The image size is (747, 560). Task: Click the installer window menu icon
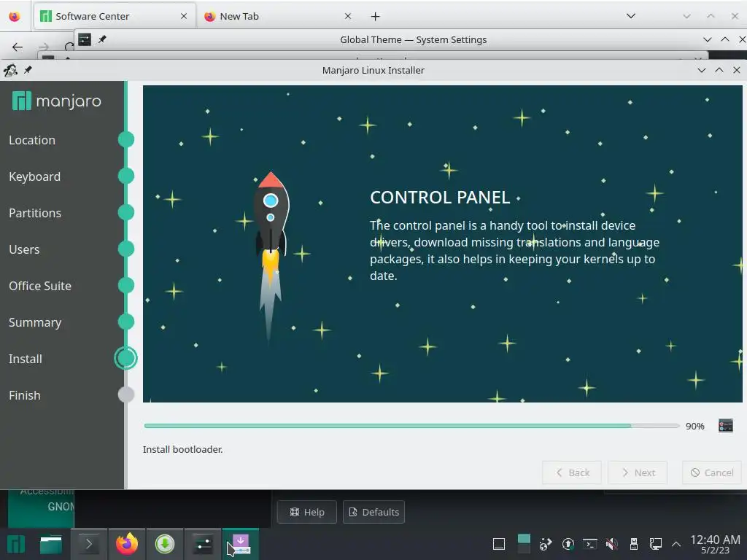pyautogui.click(x=10, y=70)
